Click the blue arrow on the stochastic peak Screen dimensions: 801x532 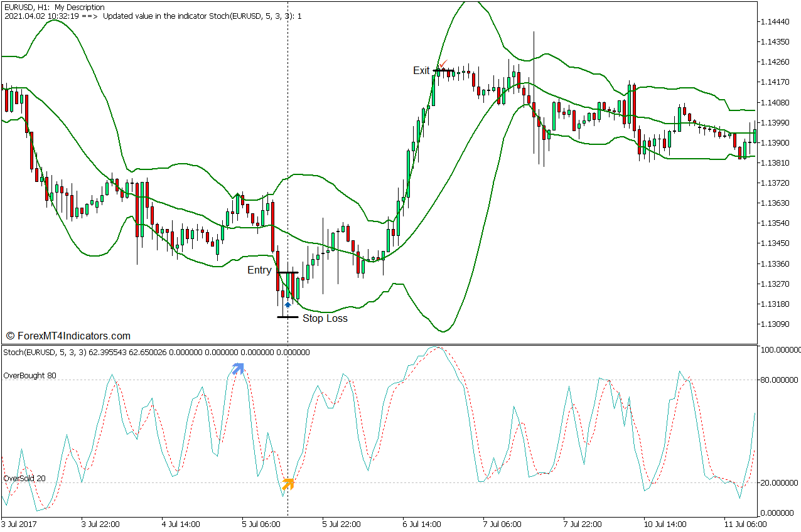pyautogui.click(x=237, y=369)
